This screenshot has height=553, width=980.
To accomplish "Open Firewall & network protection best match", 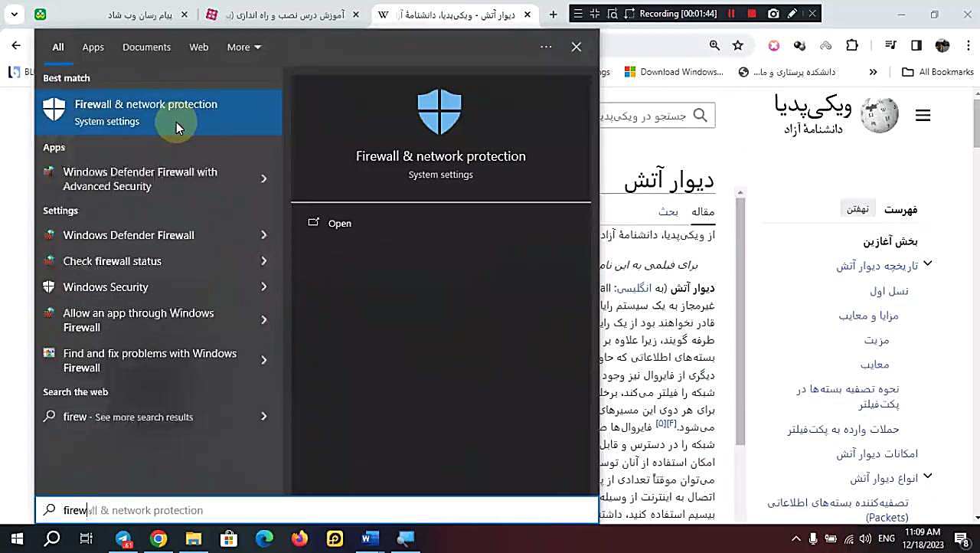I will pyautogui.click(x=158, y=113).
